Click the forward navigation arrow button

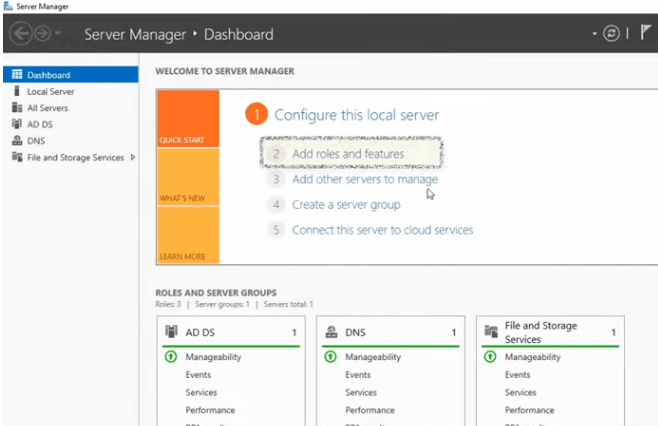pos(43,34)
